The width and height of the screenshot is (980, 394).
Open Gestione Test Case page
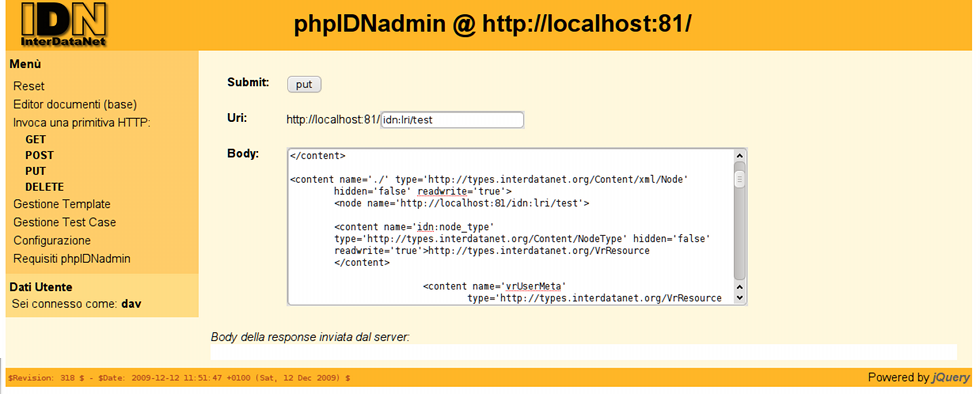tap(65, 222)
